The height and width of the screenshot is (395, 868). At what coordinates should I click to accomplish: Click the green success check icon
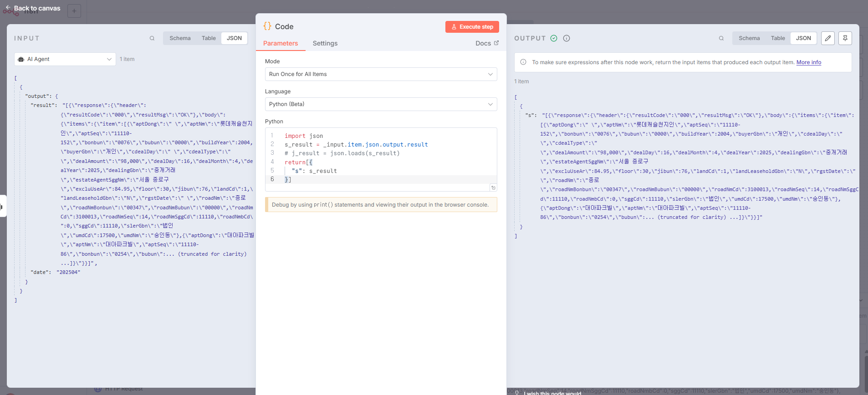[x=554, y=38]
